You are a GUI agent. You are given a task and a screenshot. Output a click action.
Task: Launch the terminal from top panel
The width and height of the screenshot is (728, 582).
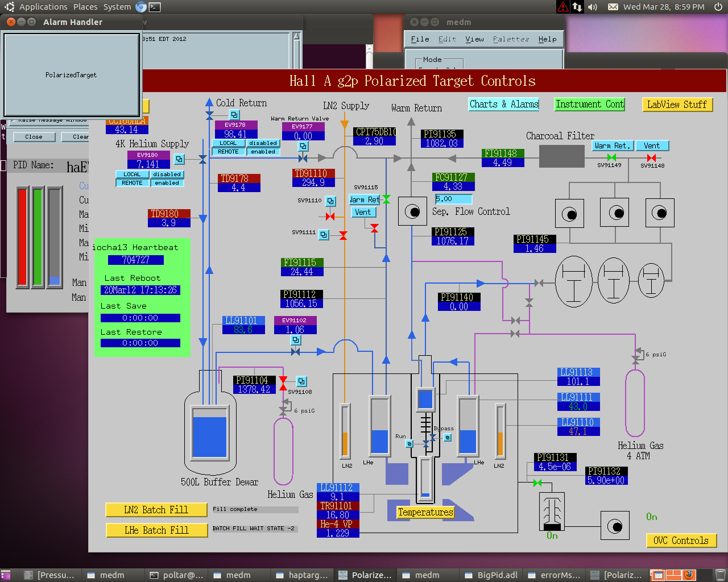[154, 7]
